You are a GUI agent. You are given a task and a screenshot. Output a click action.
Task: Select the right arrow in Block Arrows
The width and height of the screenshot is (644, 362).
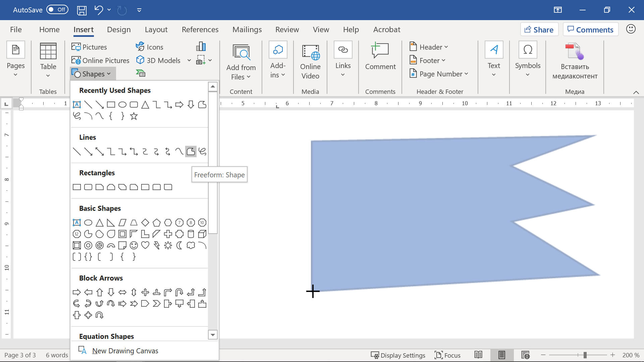[x=77, y=292]
